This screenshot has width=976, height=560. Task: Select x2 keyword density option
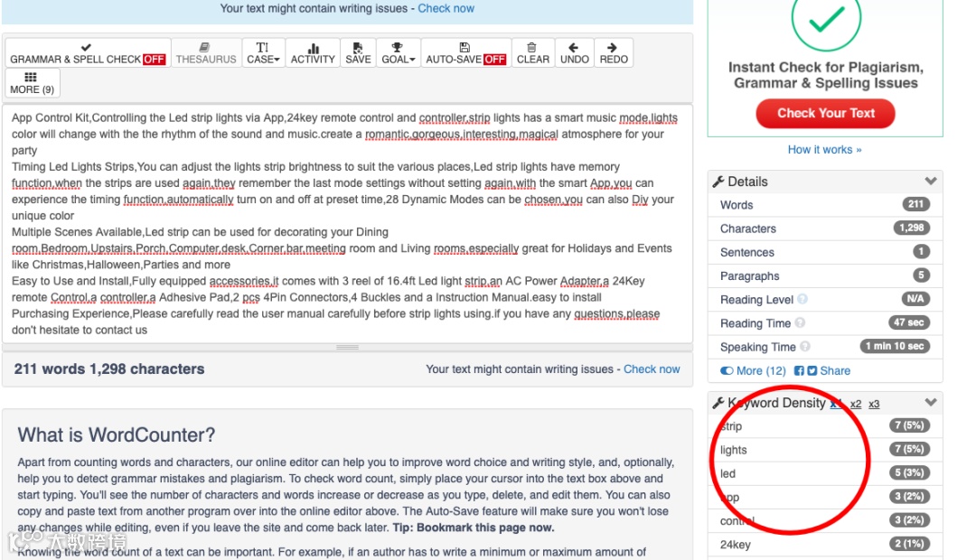[x=856, y=404]
